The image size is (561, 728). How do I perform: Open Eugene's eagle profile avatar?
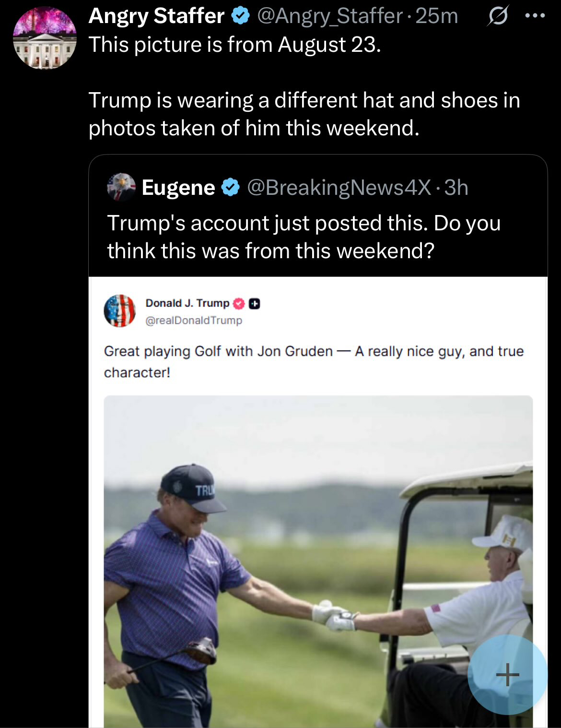[x=121, y=187]
